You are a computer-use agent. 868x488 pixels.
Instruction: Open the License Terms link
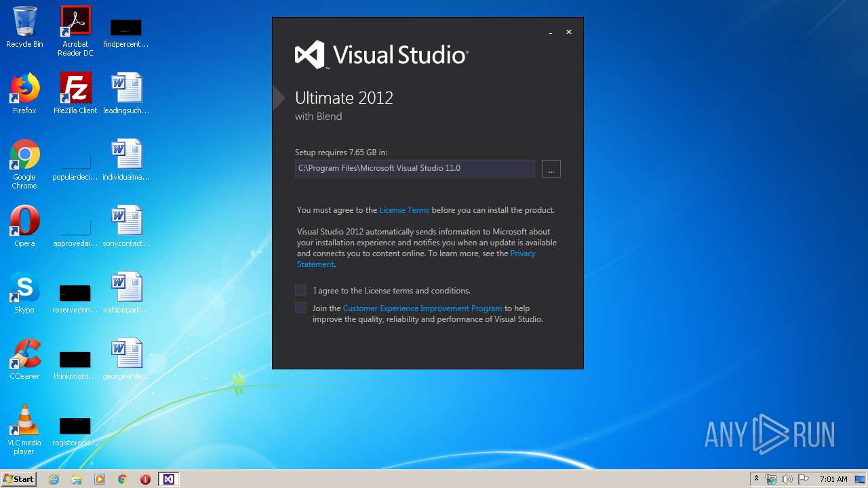coord(404,210)
